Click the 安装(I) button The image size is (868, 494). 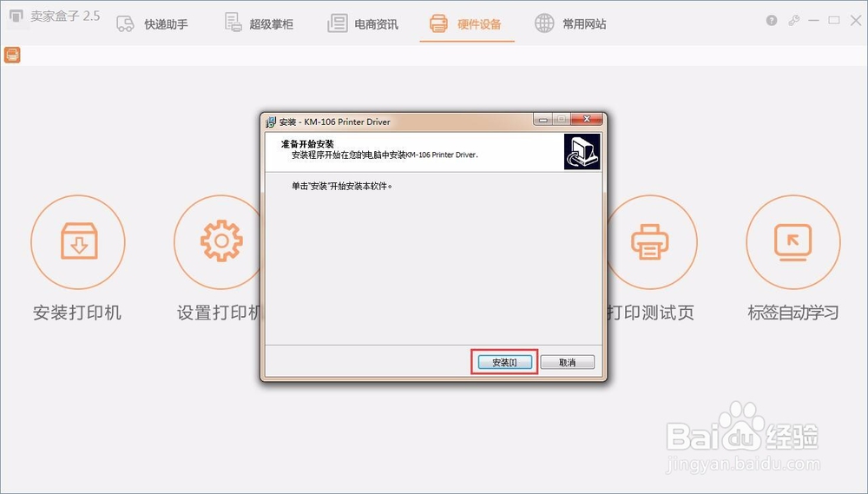(x=504, y=362)
